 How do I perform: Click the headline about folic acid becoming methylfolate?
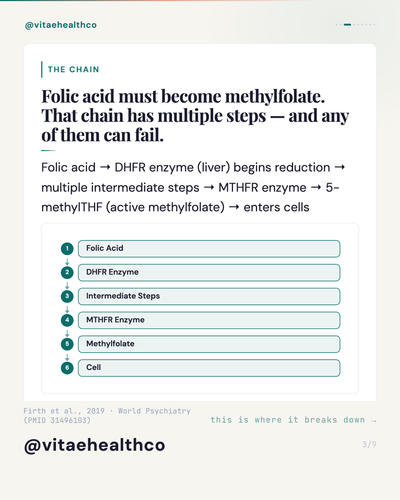pyautogui.click(x=195, y=116)
